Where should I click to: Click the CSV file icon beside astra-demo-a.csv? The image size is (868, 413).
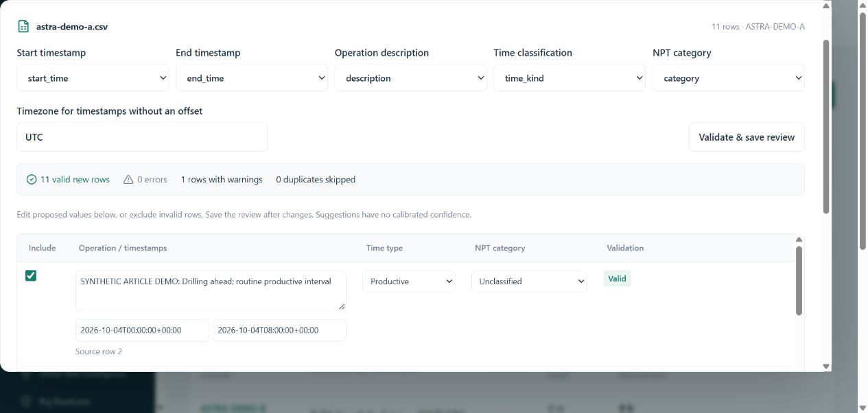coord(23,27)
